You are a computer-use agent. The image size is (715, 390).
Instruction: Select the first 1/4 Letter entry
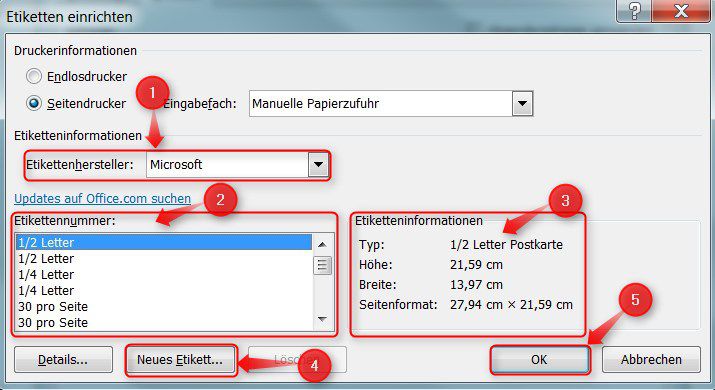tap(164, 275)
